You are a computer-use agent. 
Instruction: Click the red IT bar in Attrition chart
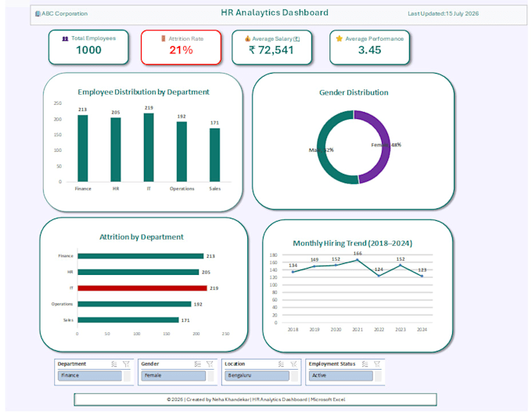142,288
